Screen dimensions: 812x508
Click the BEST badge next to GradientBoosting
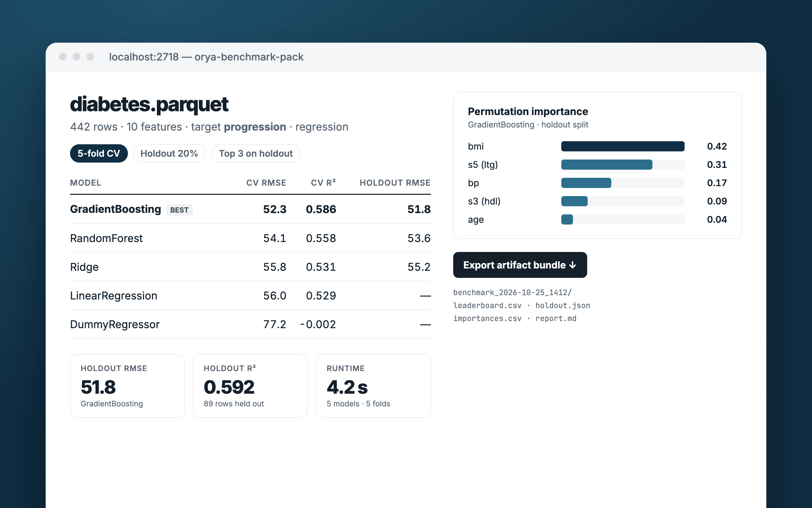[179, 210]
